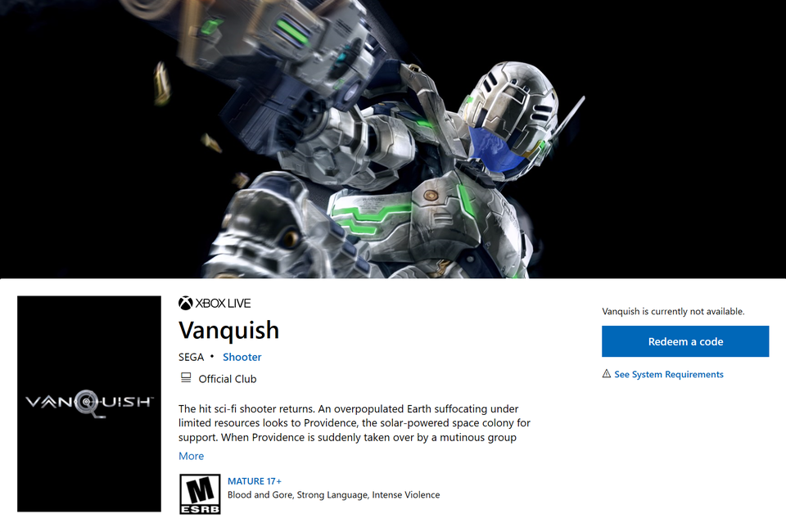
Task: Click the Xbox Live logo icon
Action: [x=186, y=303]
